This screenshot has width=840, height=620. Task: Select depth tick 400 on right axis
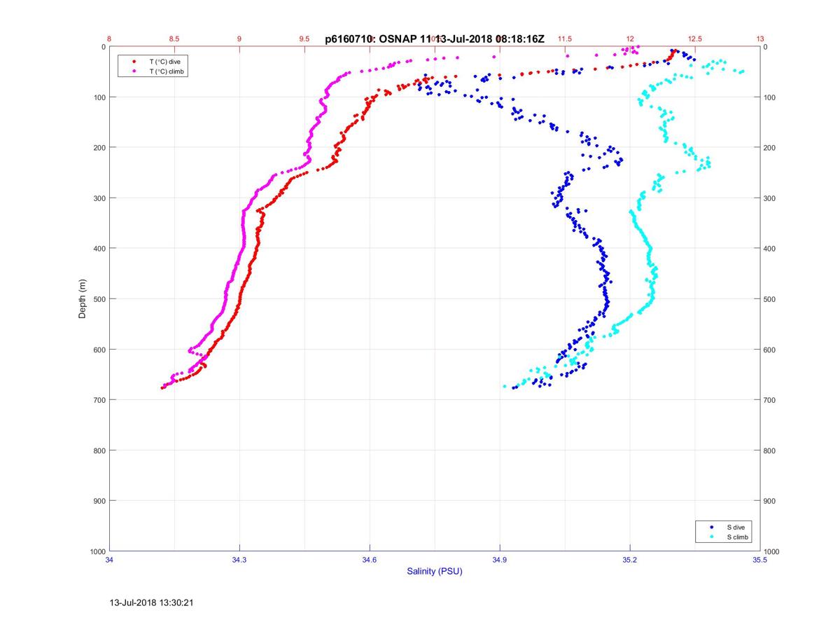pyautogui.click(x=771, y=249)
